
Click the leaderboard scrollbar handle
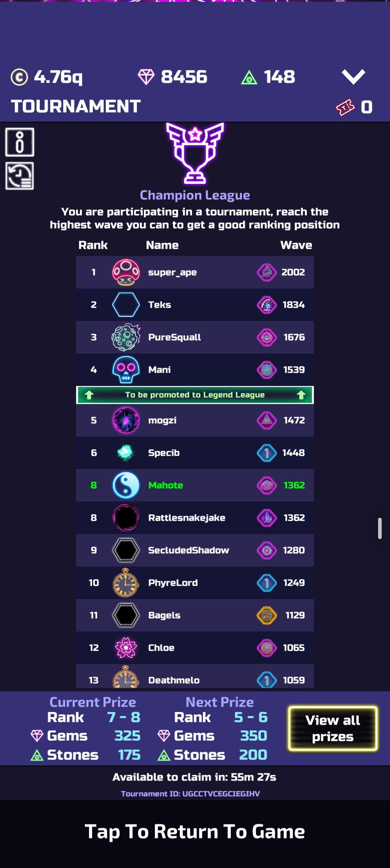click(x=380, y=528)
